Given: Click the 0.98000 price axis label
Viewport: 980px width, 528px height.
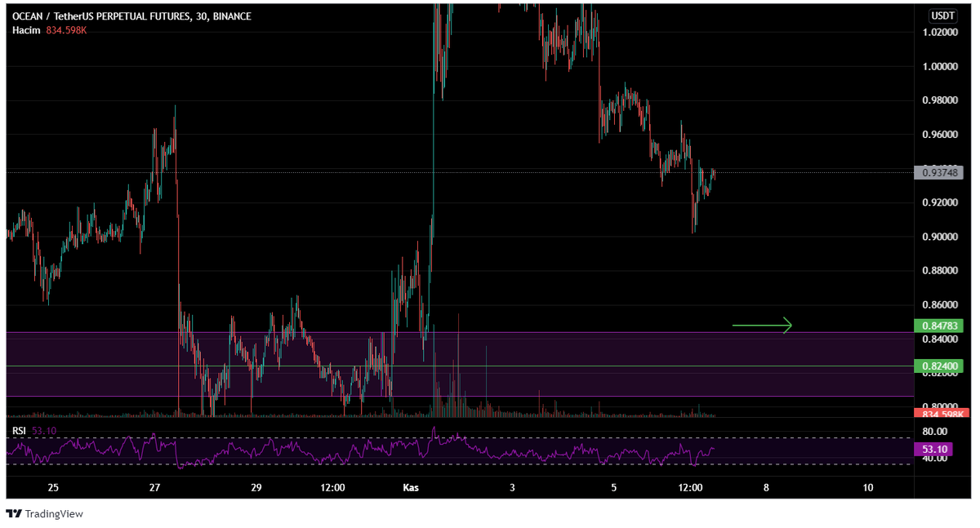Looking at the screenshot, I should coord(939,100).
